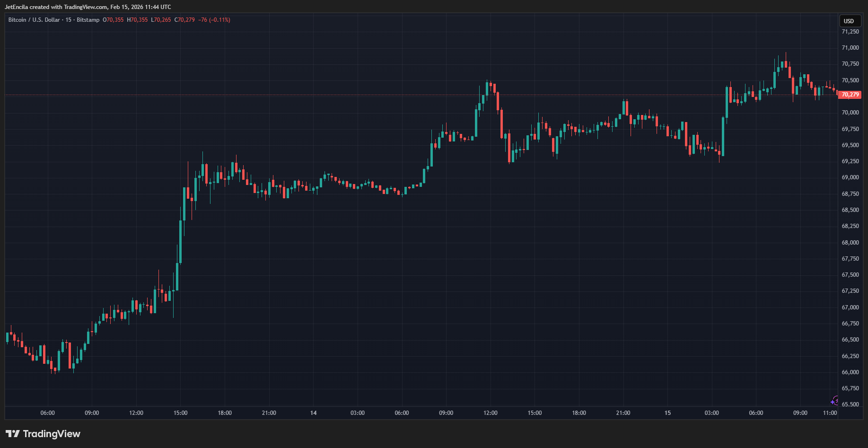Click the Bitcoin / U.S. Dollar symbol title
Screen dimensions: 868x448
(x=34, y=20)
